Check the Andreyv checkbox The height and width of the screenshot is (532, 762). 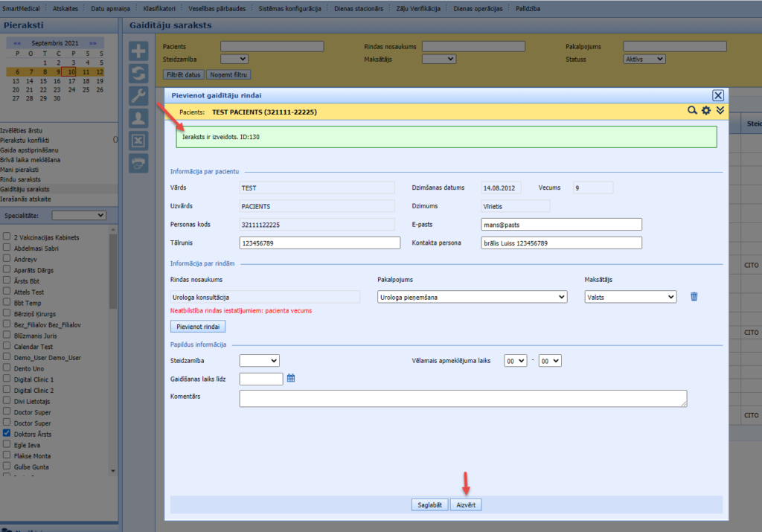point(7,260)
